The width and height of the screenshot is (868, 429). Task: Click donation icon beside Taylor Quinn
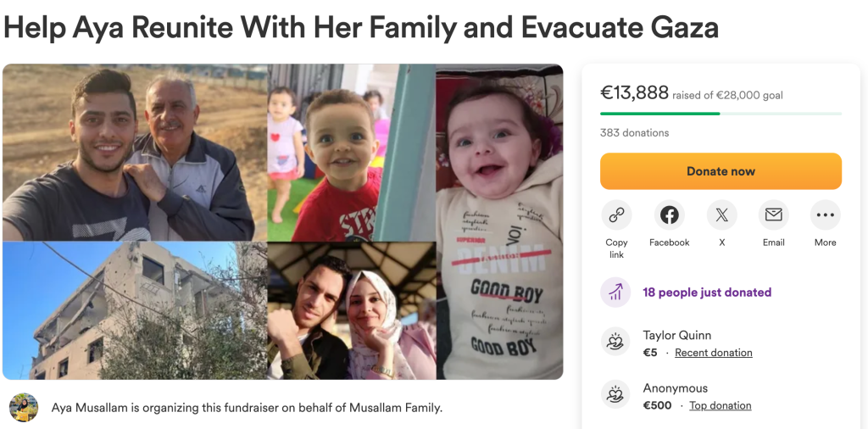click(615, 343)
